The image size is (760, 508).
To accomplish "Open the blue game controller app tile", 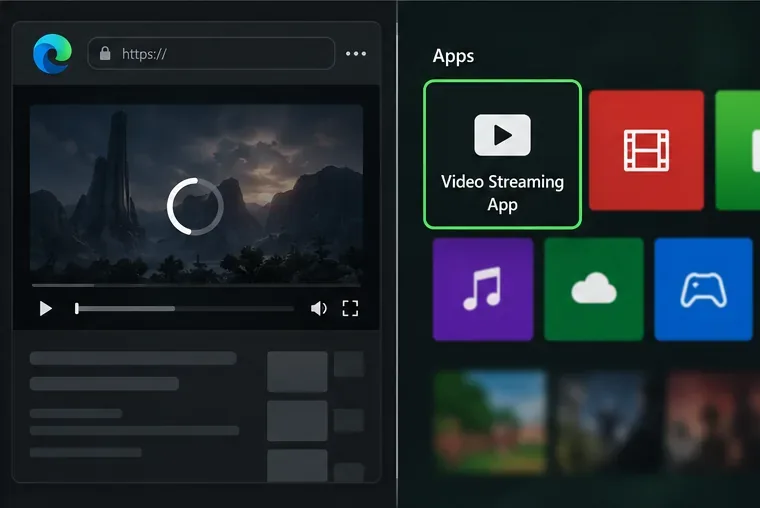I will pyautogui.click(x=703, y=289).
